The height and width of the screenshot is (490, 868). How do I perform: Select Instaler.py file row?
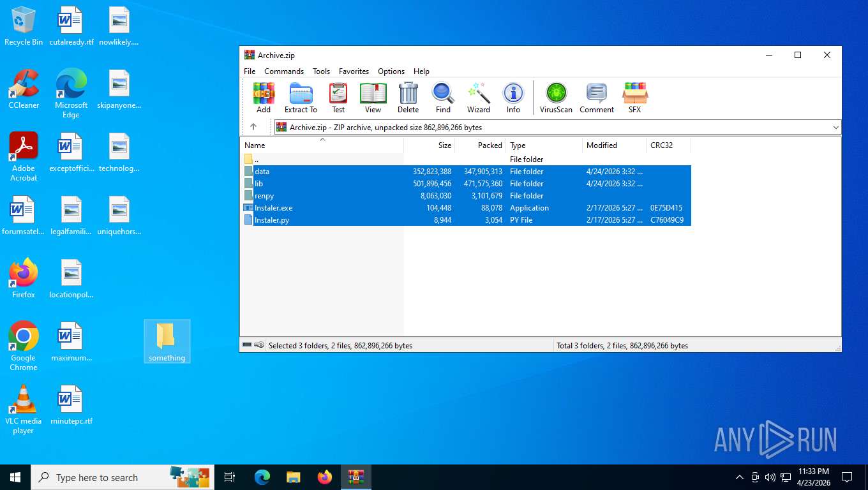coord(466,220)
